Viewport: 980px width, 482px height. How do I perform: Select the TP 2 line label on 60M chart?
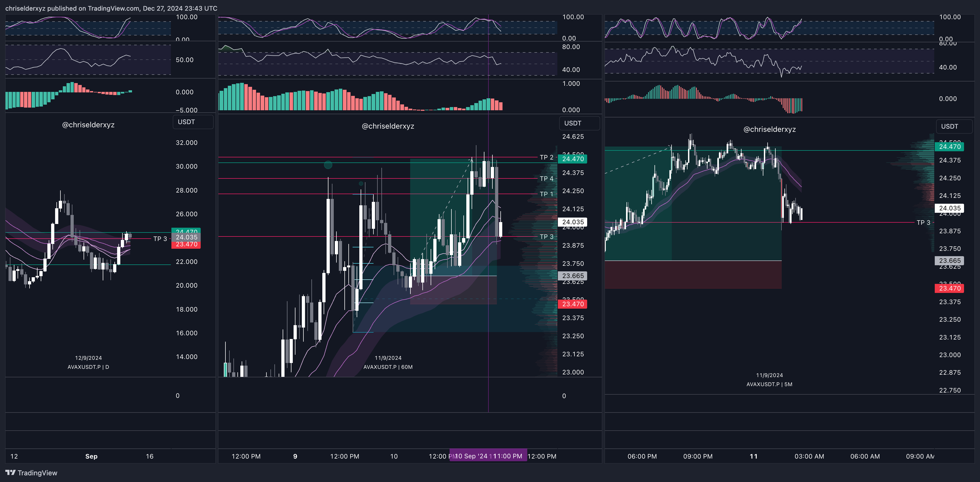(x=546, y=157)
